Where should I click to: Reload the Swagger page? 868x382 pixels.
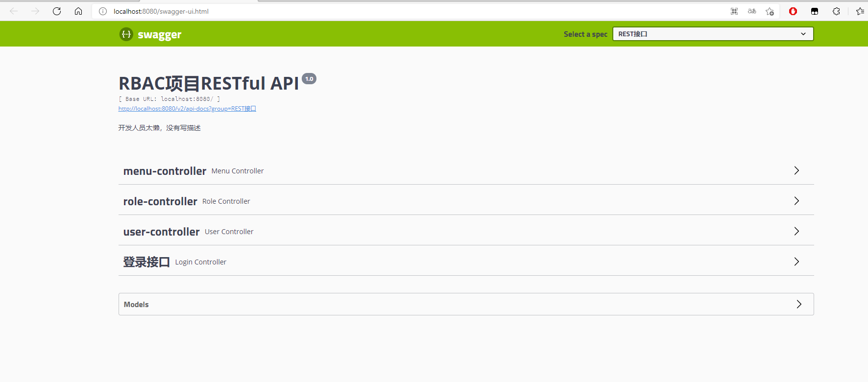coord(57,11)
